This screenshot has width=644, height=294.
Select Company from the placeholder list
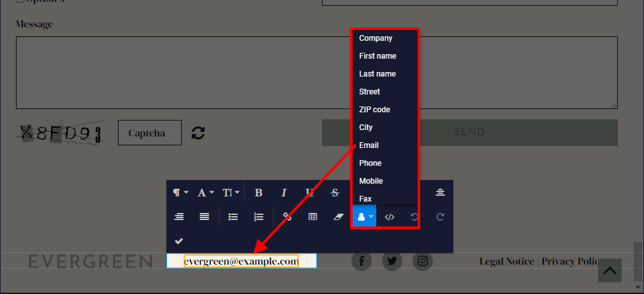tap(376, 38)
